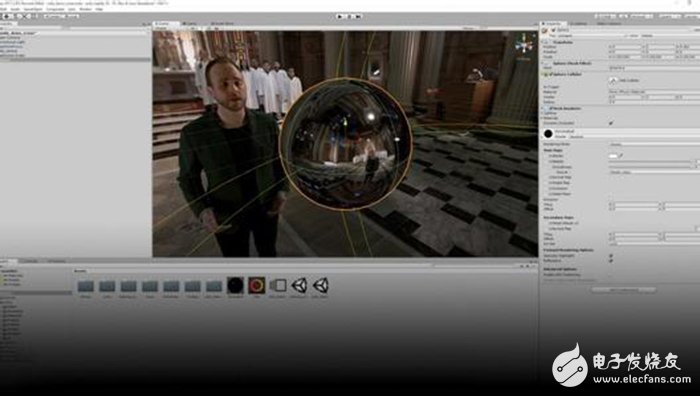Click the Edit Collider icon button
Screen dimensions: 700x396
click(612, 80)
